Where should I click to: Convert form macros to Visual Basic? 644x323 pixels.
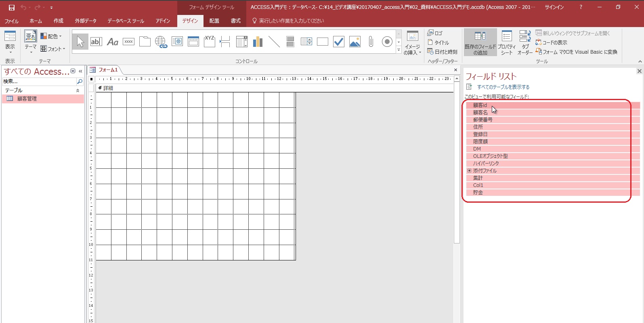[577, 52]
